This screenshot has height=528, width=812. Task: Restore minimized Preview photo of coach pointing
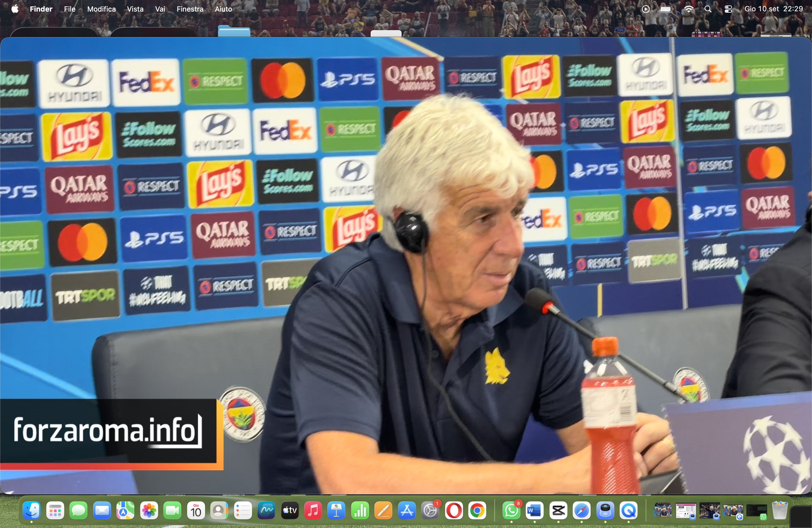coord(710,511)
